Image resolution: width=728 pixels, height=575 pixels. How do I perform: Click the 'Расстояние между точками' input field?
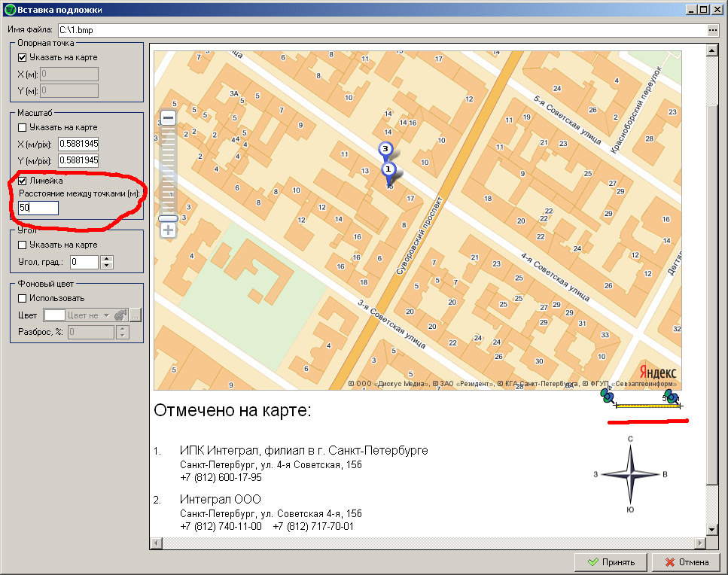(x=38, y=208)
